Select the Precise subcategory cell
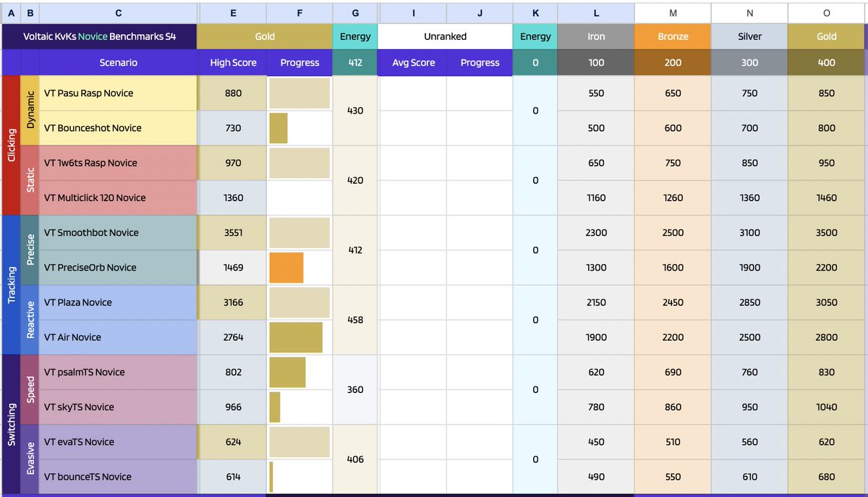 [x=30, y=250]
